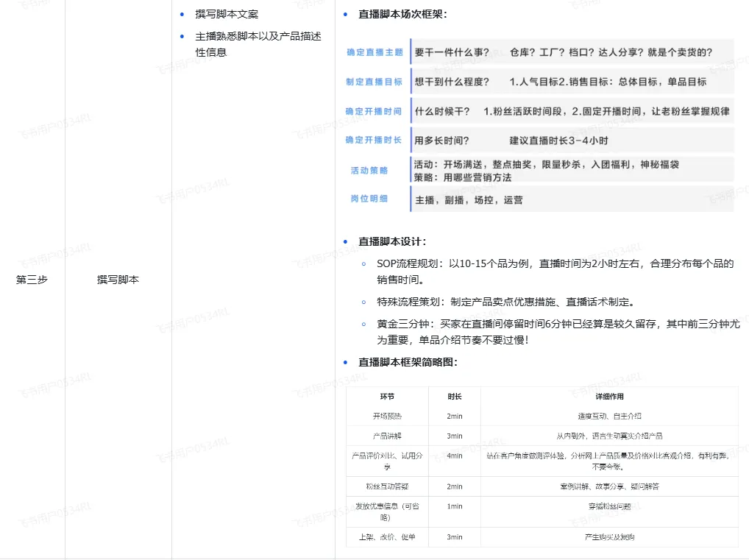Click the text '仓库?工厂?档口?达人分享?'
This screenshot has height=560, width=749.
tap(577, 52)
